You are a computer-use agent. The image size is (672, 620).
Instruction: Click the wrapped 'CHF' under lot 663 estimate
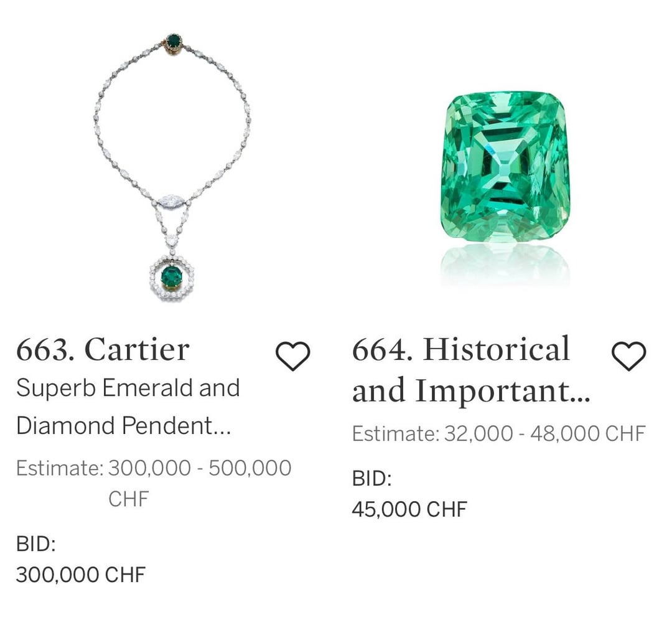pyautogui.click(x=129, y=499)
